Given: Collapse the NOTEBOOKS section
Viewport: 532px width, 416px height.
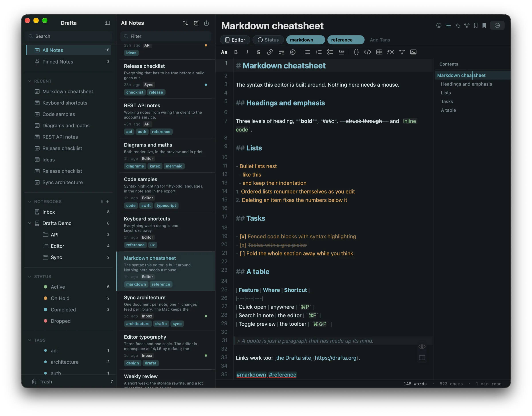Looking at the screenshot, I should point(29,202).
